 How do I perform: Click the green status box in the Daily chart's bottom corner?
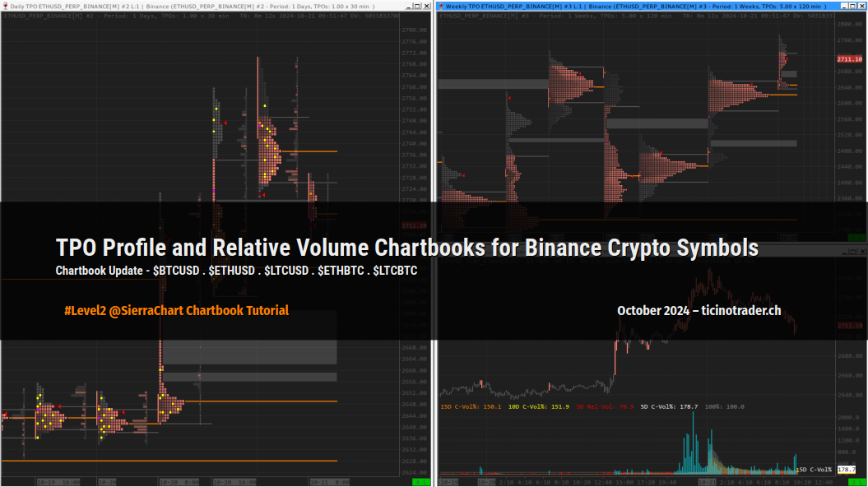pos(421,482)
